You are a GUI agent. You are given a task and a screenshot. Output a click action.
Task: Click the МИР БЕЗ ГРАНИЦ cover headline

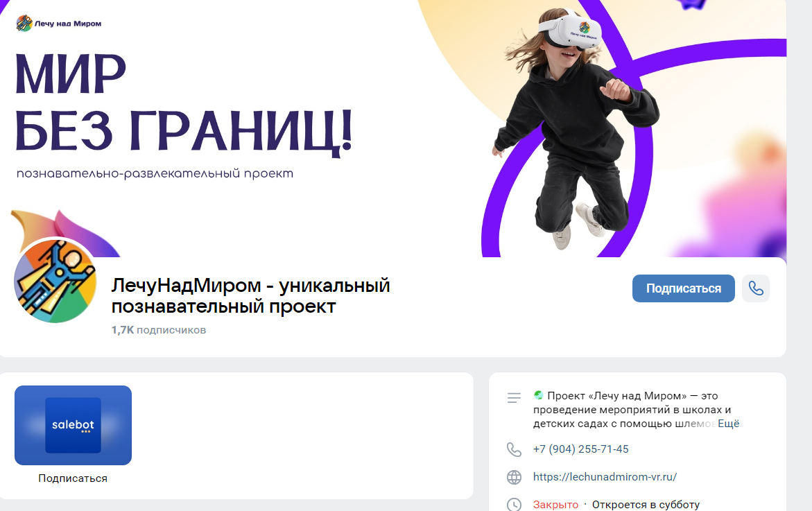coord(184,101)
